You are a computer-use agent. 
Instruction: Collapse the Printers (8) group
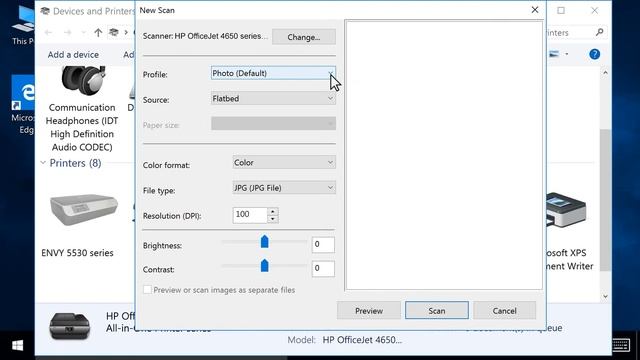(43, 163)
